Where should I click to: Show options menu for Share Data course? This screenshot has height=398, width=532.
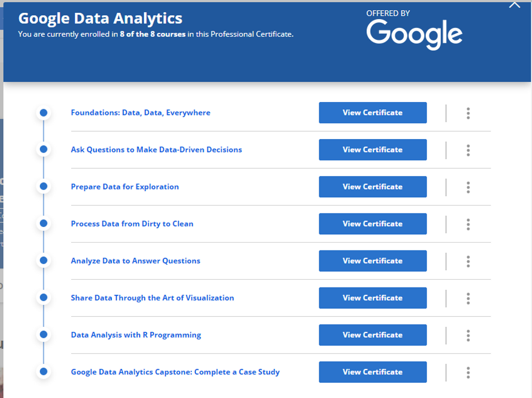[x=468, y=298]
